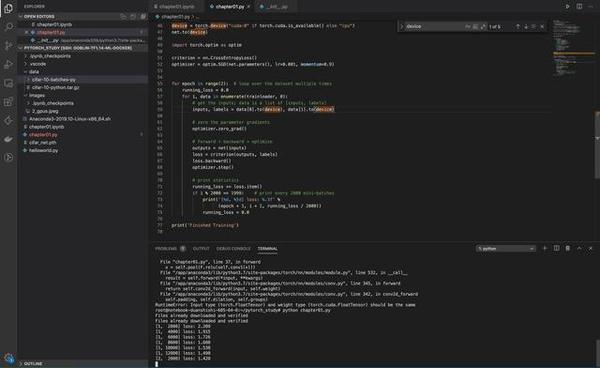This screenshot has height=368, width=600.
Task: Open the Extensions view
Action: [x=8, y=102]
